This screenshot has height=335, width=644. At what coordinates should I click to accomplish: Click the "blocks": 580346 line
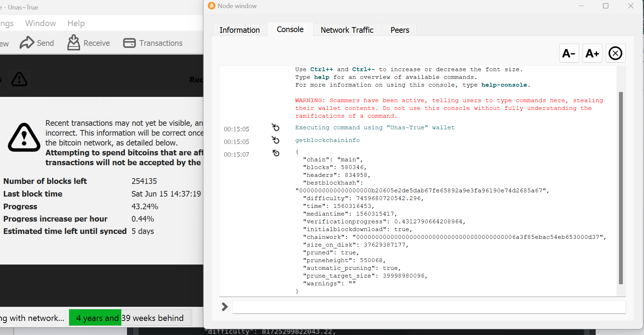point(335,167)
